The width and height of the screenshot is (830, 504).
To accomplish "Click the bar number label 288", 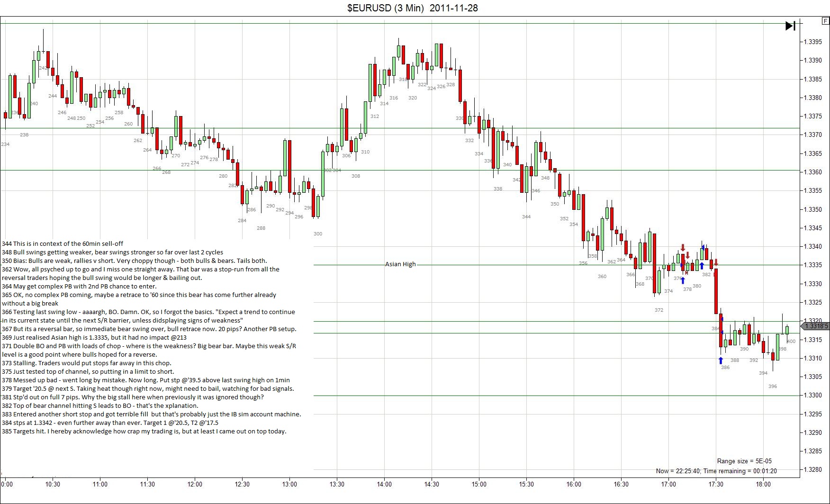I will 261,228.
